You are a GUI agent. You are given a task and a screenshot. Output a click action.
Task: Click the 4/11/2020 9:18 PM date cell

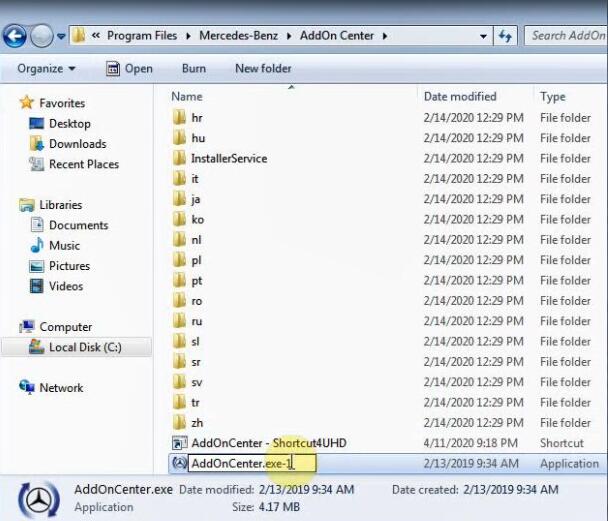tap(470, 443)
